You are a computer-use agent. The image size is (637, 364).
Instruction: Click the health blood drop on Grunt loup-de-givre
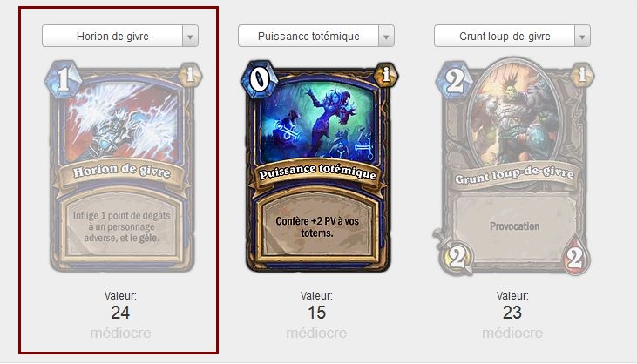[575, 255]
